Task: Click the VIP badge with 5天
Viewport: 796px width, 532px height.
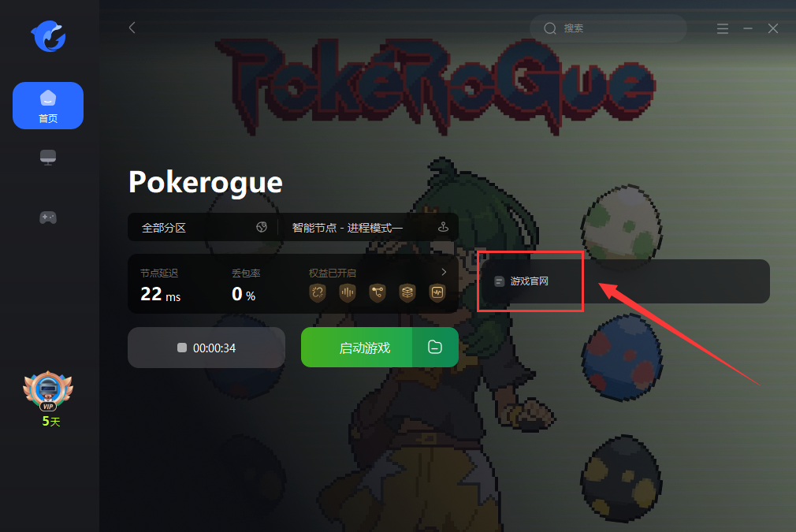Action: pos(49,399)
